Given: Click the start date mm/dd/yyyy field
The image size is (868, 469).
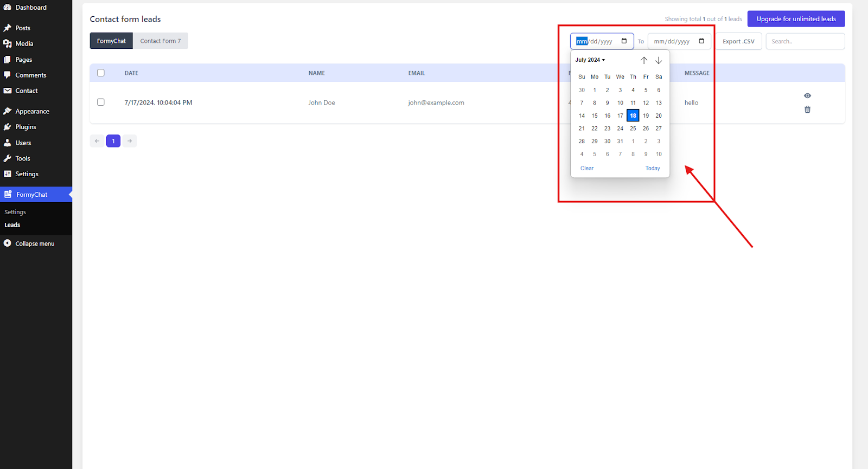Looking at the screenshot, I should pos(602,42).
